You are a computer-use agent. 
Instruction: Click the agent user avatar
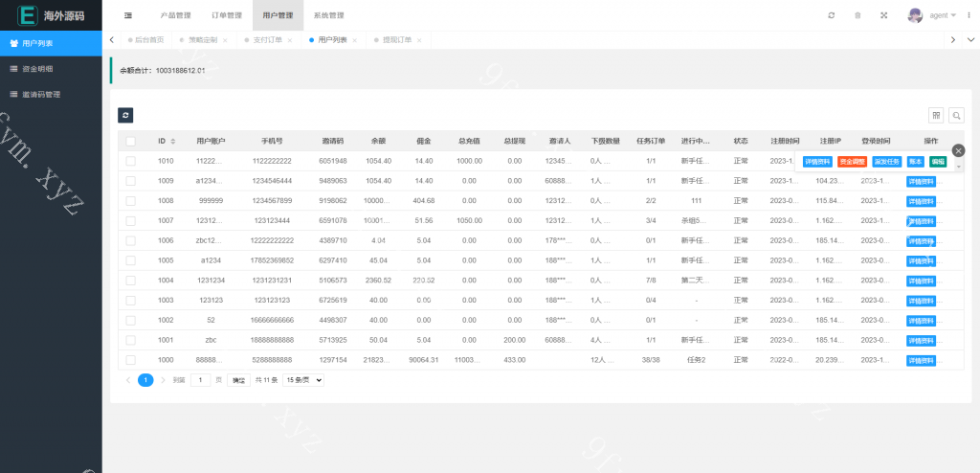[x=915, y=15]
